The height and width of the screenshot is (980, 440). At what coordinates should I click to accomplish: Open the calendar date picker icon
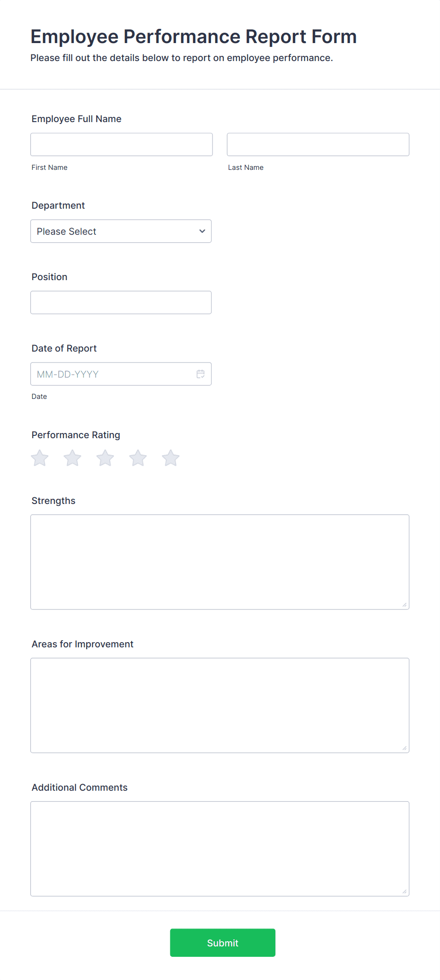point(200,374)
